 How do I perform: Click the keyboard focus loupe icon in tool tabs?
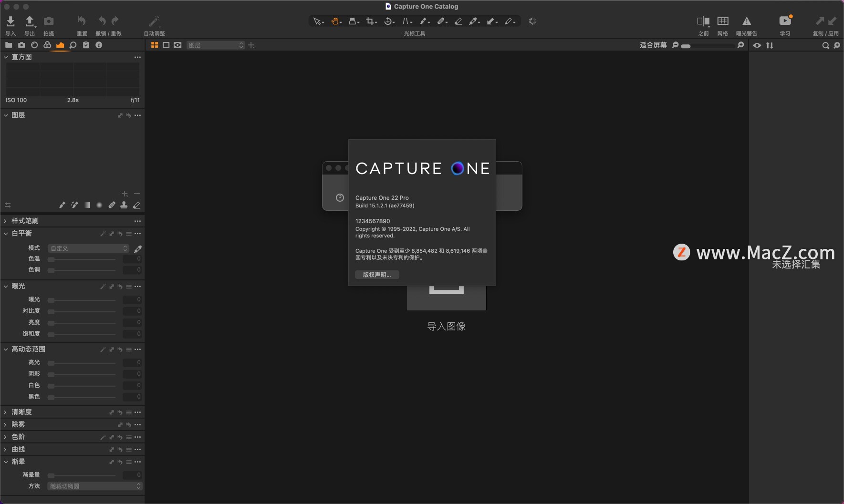[73, 45]
